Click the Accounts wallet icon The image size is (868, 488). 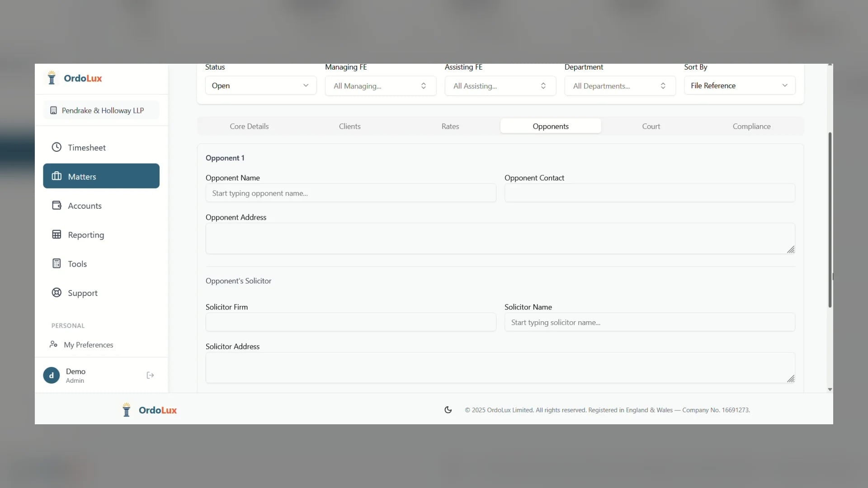pyautogui.click(x=57, y=206)
